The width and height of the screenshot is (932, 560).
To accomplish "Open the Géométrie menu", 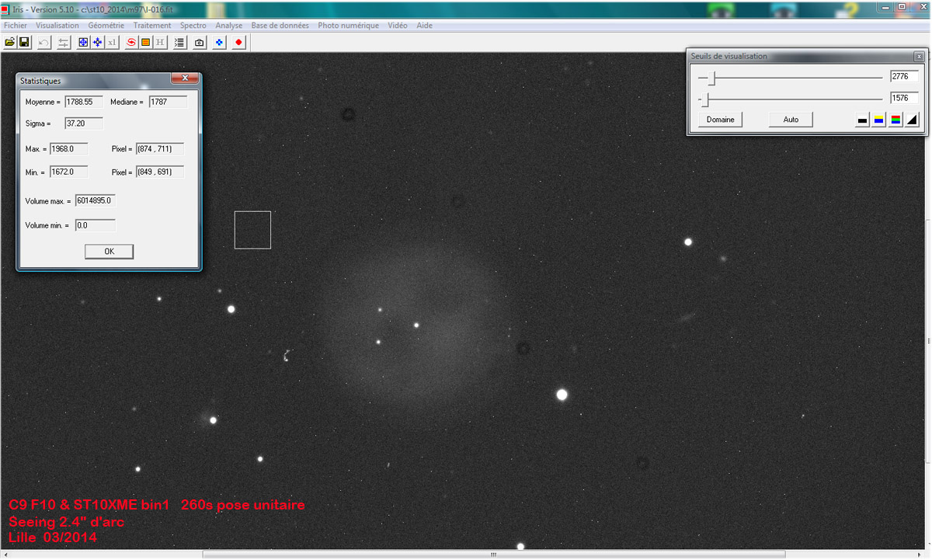I will click(x=106, y=26).
